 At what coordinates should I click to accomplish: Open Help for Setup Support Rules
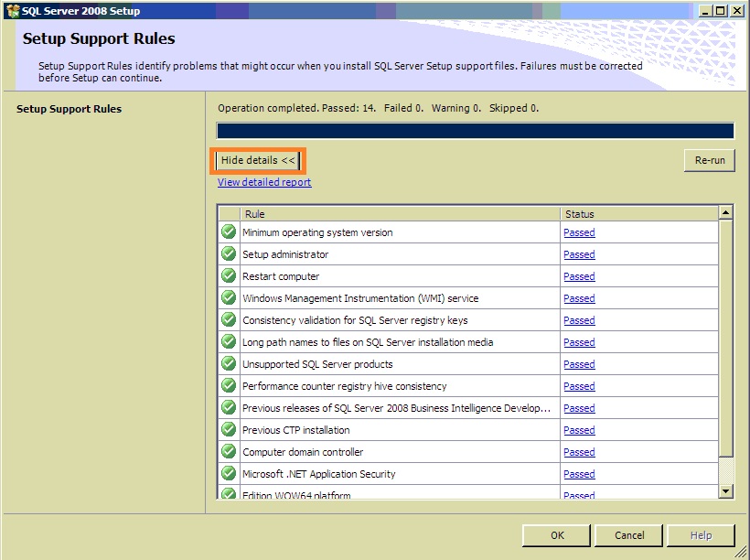(701, 535)
